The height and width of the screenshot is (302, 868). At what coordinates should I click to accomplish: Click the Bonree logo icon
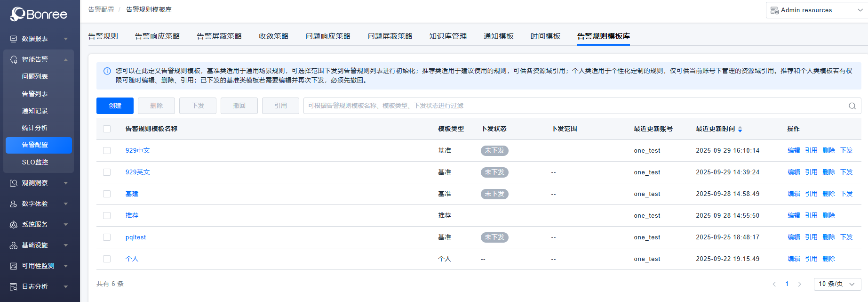click(17, 14)
